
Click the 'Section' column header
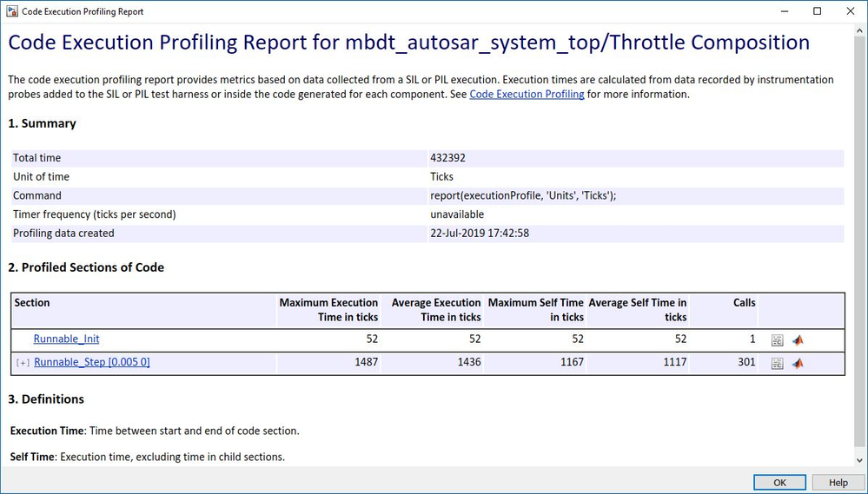tap(32, 303)
